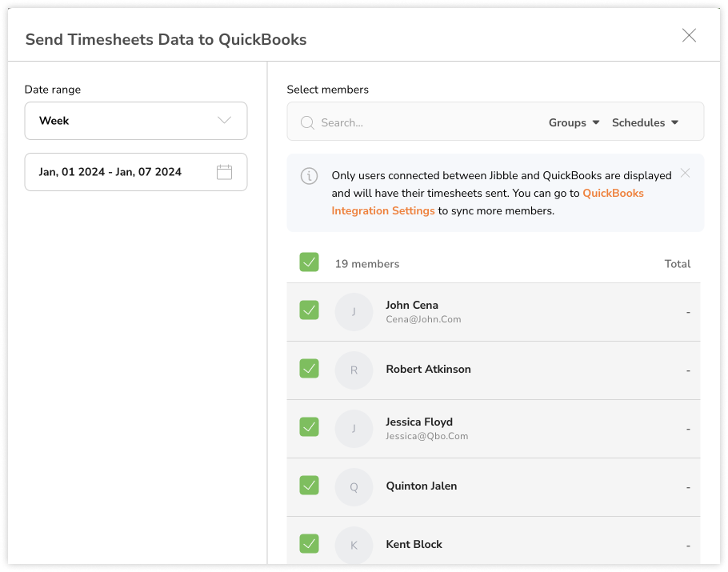The width and height of the screenshot is (728, 572).
Task: Uncheck the select-all 19 members checkbox
Action: (309, 262)
